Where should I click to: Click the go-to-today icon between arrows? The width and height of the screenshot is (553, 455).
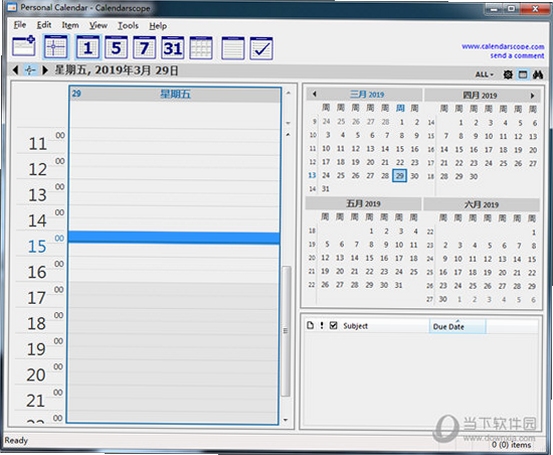[x=30, y=70]
